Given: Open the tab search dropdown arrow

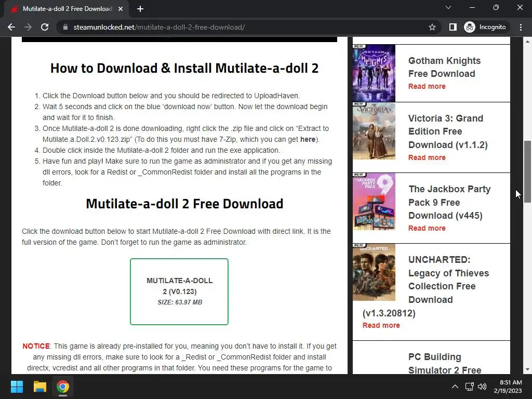Looking at the screenshot, I should pyautogui.click(x=448, y=7).
